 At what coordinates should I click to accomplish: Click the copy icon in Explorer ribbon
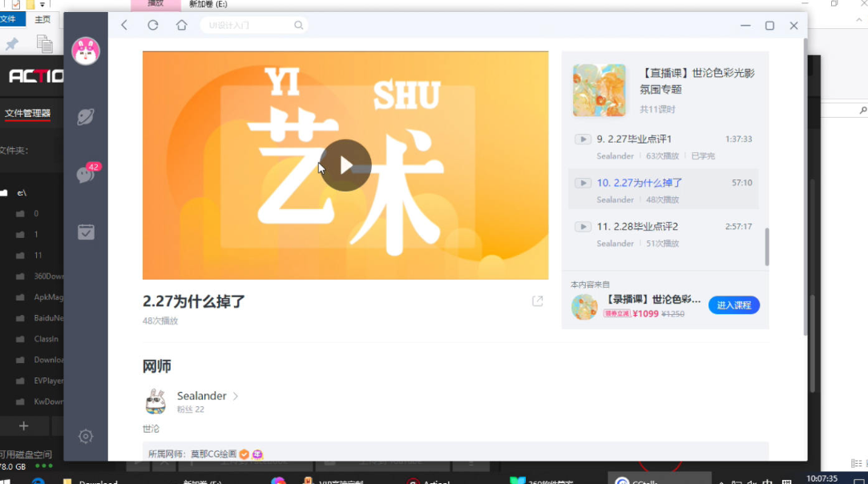44,44
